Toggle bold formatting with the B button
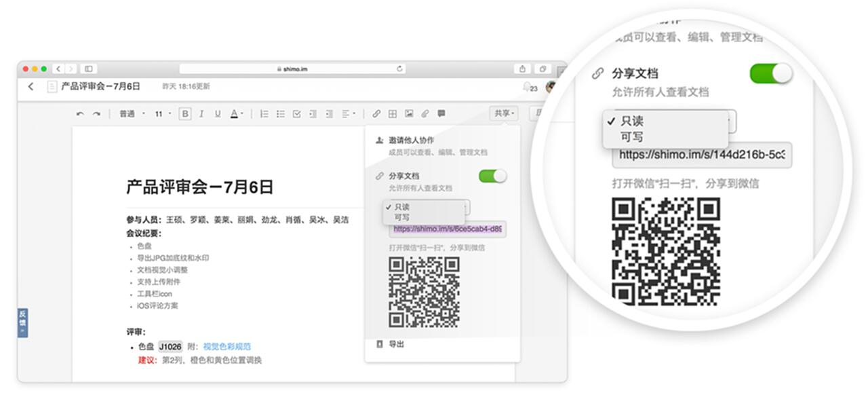This screenshot has width=868, height=395. click(184, 114)
